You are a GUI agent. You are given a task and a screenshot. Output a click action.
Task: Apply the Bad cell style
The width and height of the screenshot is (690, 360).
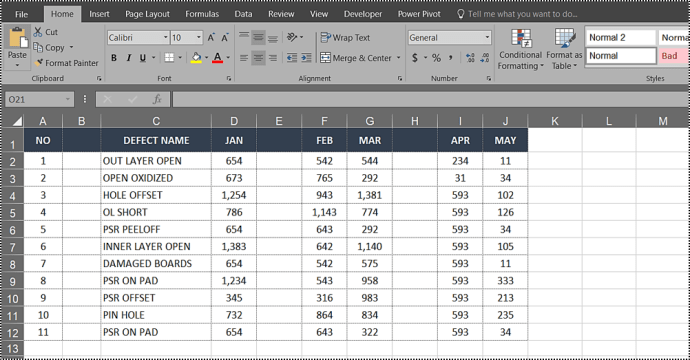(674, 56)
